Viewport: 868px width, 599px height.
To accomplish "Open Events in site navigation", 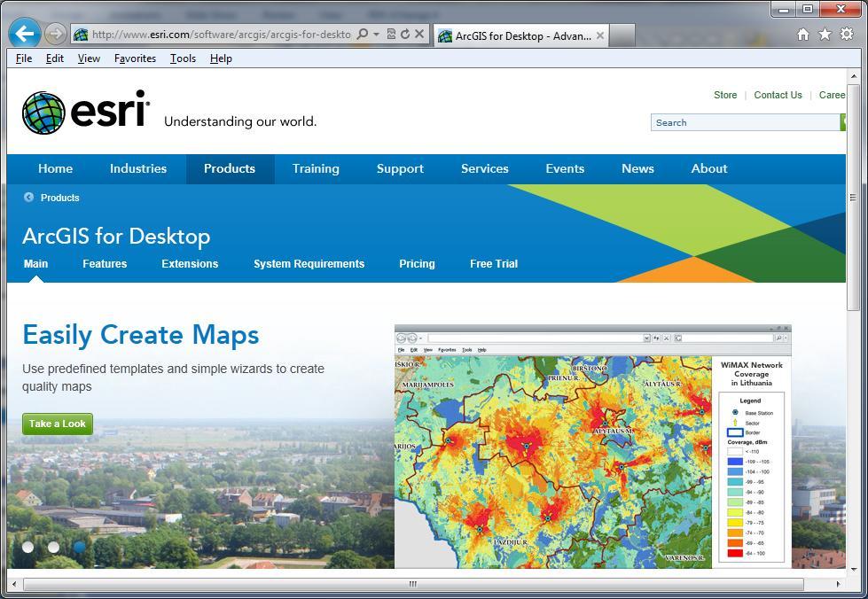I will click(565, 168).
